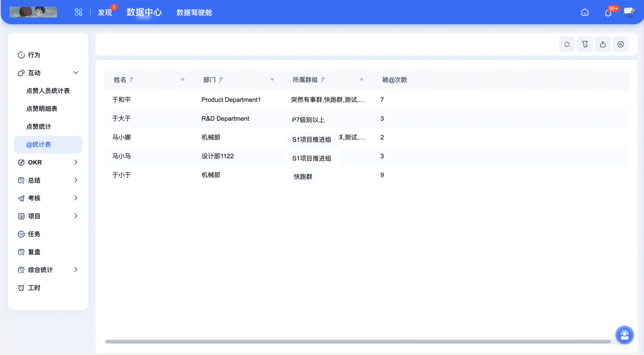Click the 行为 clock icon
The width and height of the screenshot is (644, 355).
pos(21,55)
